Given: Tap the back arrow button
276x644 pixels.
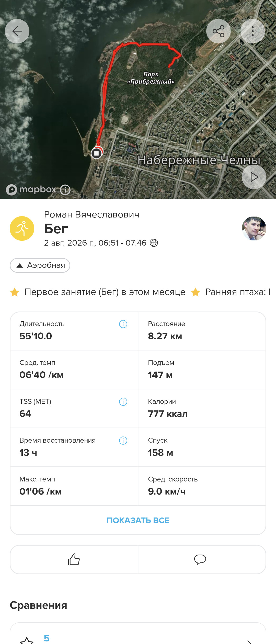Looking at the screenshot, I should coord(17,31).
